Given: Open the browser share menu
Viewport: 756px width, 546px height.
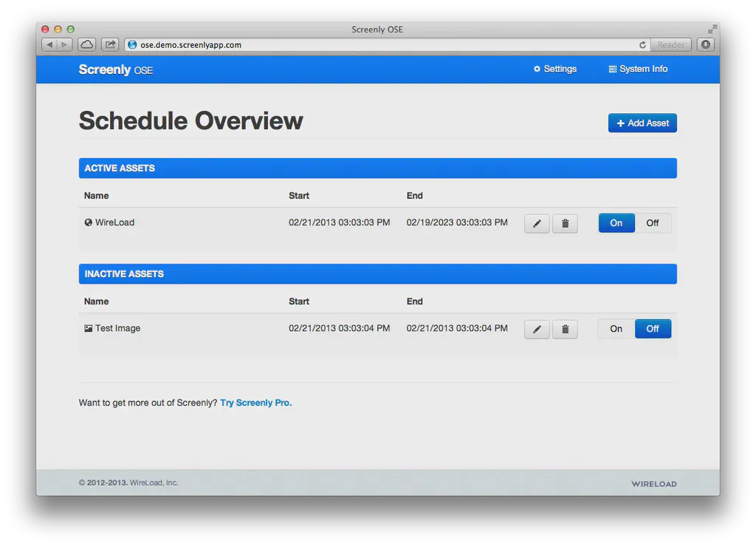Looking at the screenshot, I should (109, 44).
